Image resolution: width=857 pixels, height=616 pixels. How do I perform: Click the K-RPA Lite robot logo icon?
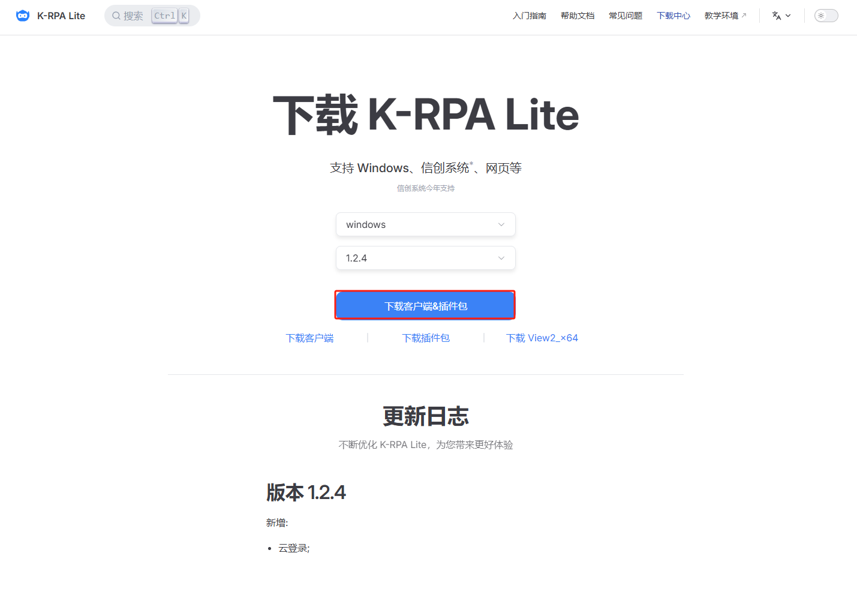pos(23,16)
